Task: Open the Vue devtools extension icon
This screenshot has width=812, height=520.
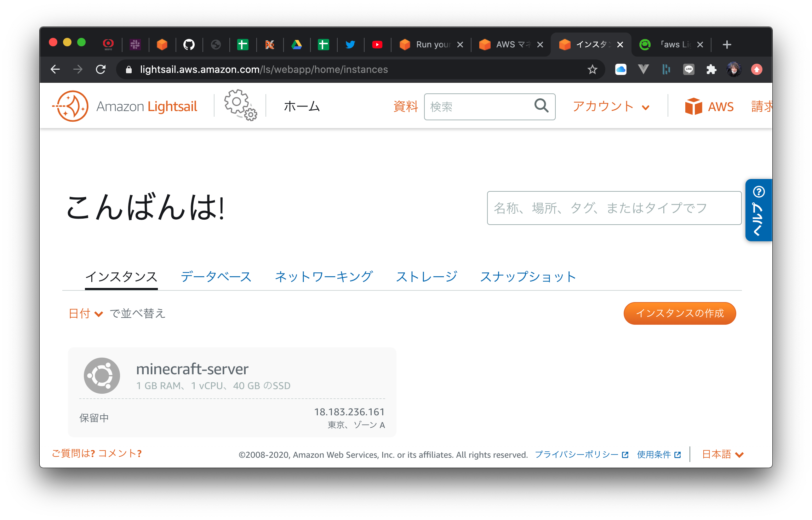Action: click(x=644, y=69)
